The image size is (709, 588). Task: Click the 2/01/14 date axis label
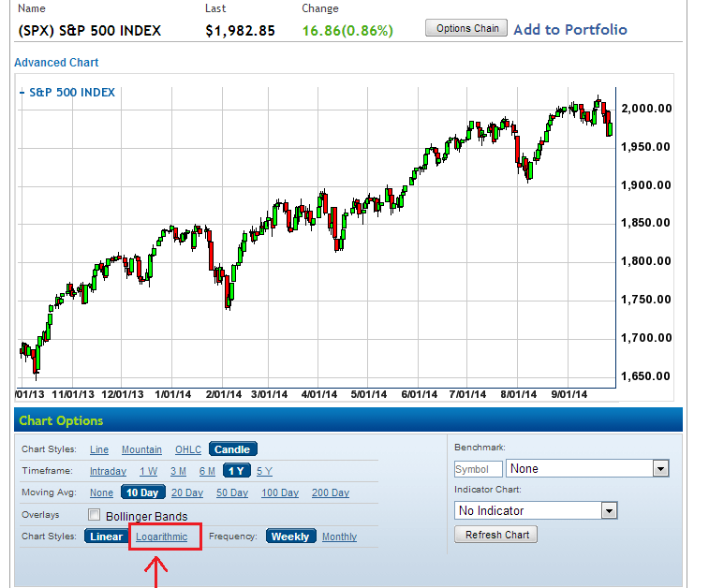(224, 394)
